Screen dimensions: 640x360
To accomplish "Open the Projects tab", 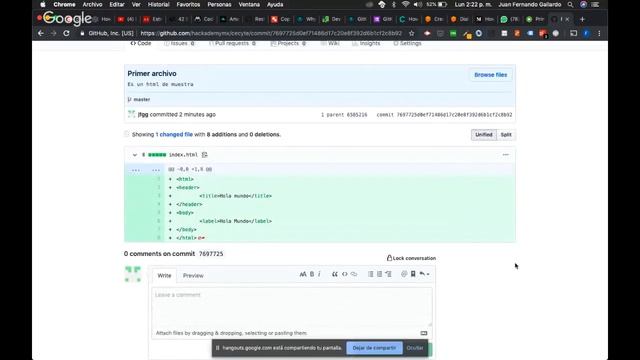I will tap(288, 43).
